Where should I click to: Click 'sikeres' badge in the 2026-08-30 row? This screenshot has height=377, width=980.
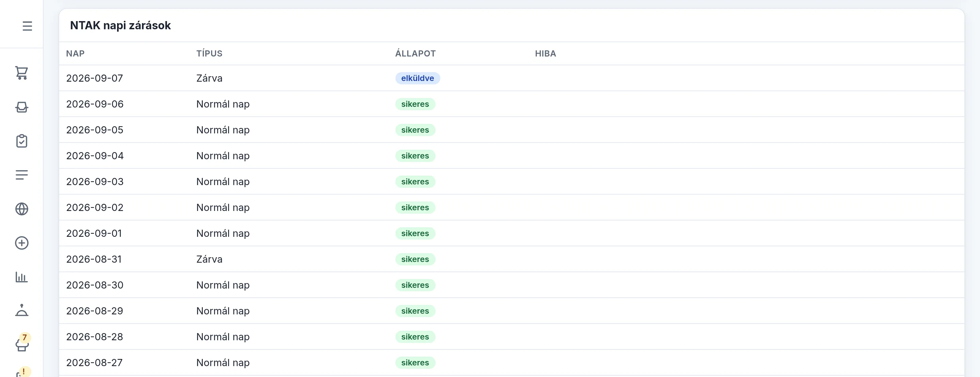(415, 285)
